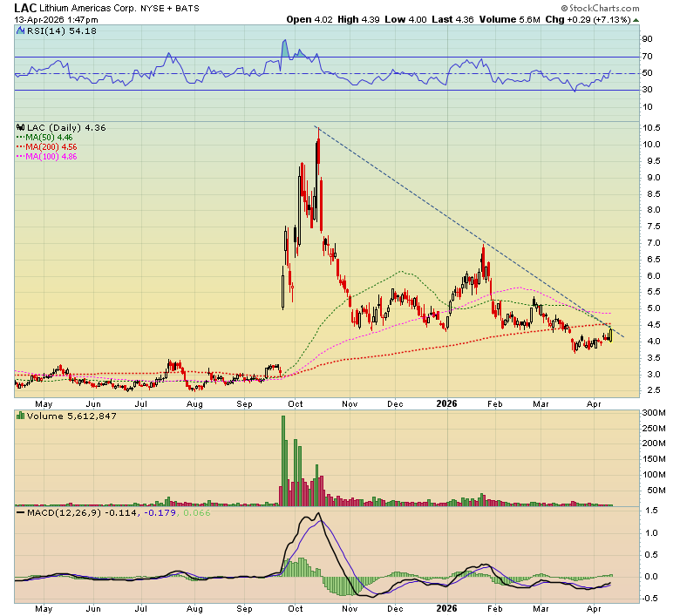Click the MACD(12,26,9) -0.114 label
The height and width of the screenshot is (616, 680).
click(82, 513)
